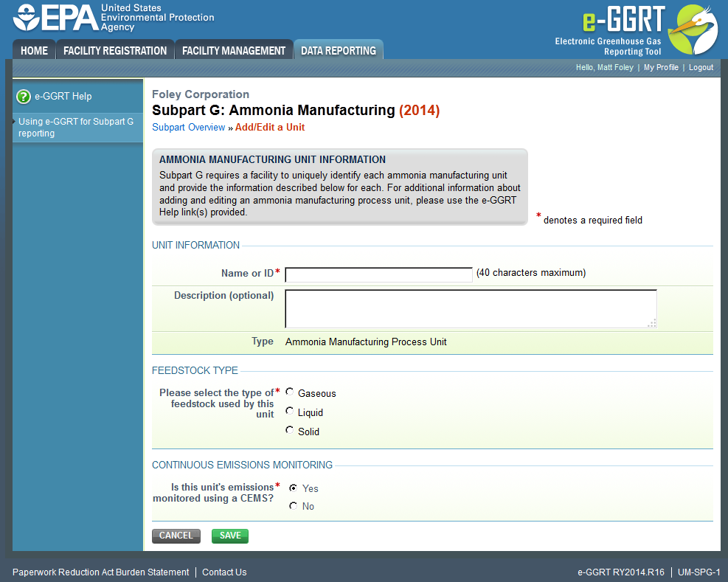The width and height of the screenshot is (728, 582).
Task: Click the FEEDSTOCK TYPE section heading
Action: click(x=195, y=370)
